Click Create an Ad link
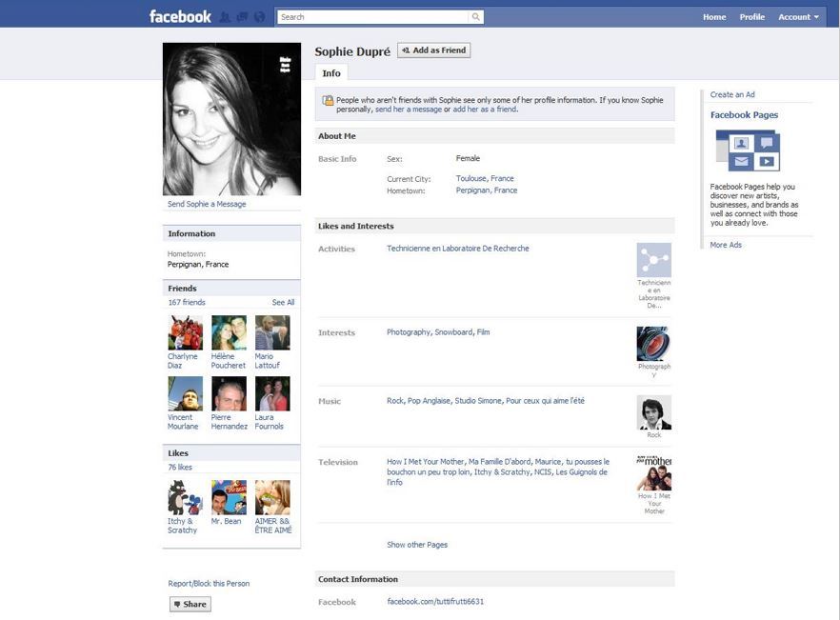This screenshot has height=620, width=840. click(x=732, y=95)
